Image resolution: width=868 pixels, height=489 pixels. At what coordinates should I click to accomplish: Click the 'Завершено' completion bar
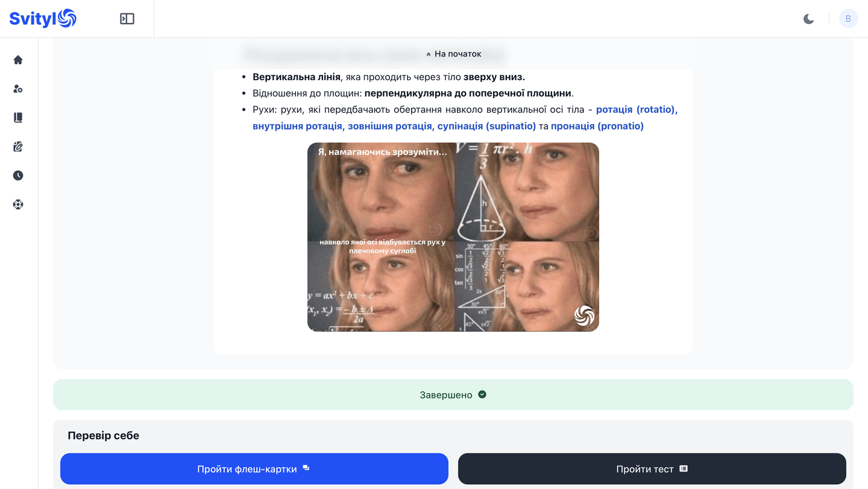453,395
